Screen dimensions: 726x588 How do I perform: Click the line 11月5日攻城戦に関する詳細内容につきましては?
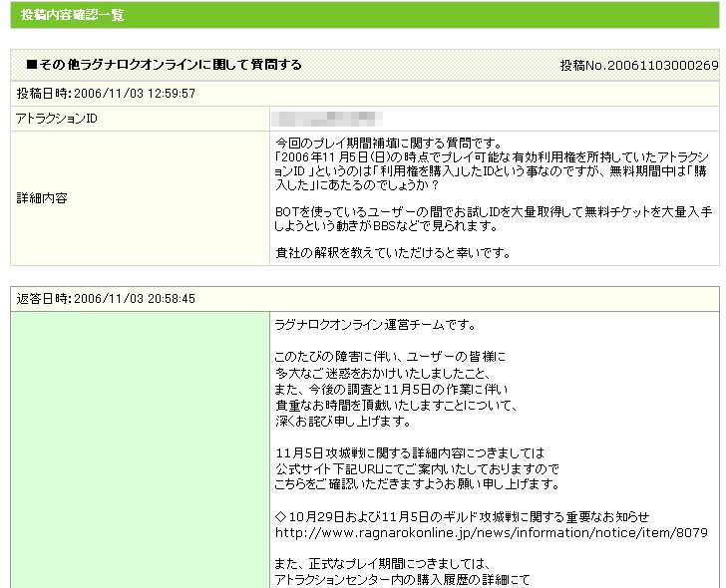410,452
